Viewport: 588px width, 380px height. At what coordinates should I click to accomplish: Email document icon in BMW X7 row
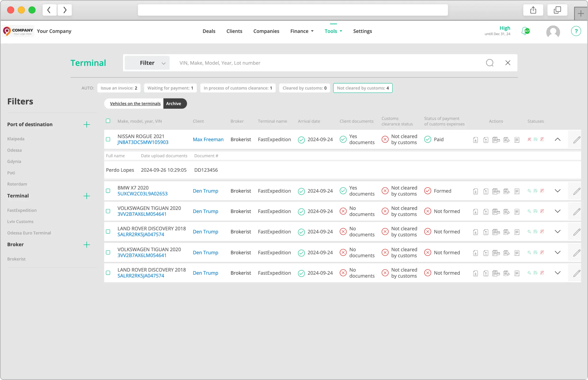[x=496, y=191]
